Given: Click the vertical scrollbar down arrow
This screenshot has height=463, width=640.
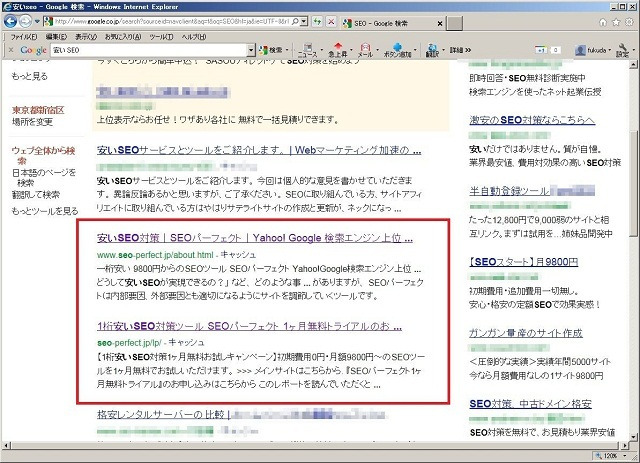Looking at the screenshot, I should (x=633, y=437).
